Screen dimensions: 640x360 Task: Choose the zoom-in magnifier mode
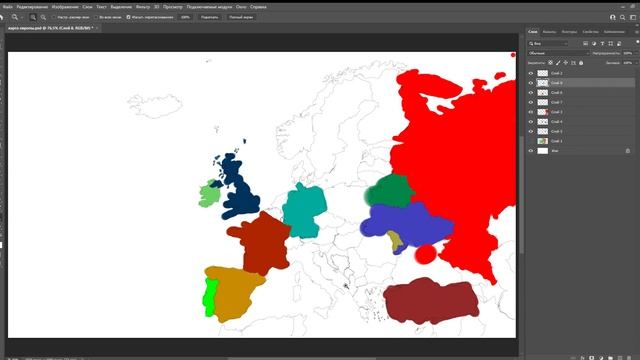[33, 17]
